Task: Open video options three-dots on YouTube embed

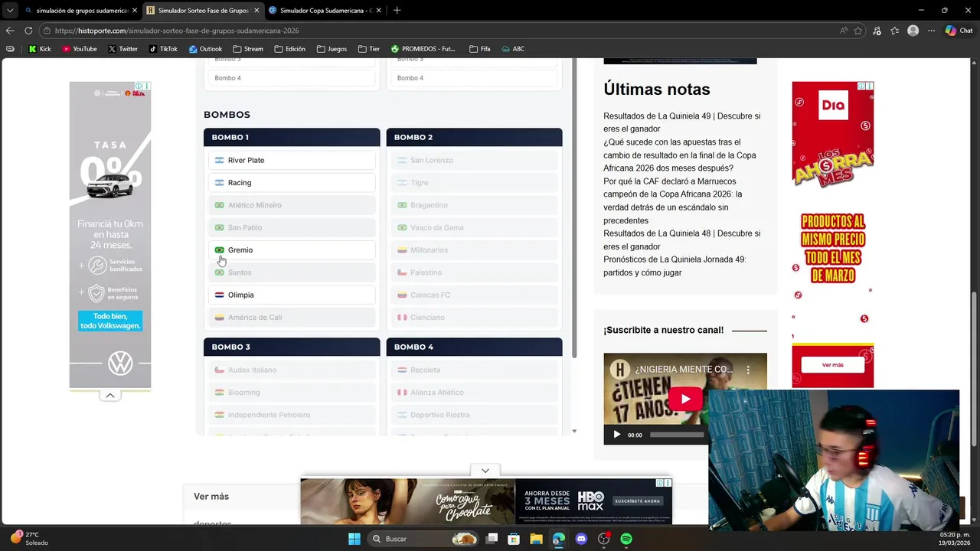Action: [x=748, y=370]
